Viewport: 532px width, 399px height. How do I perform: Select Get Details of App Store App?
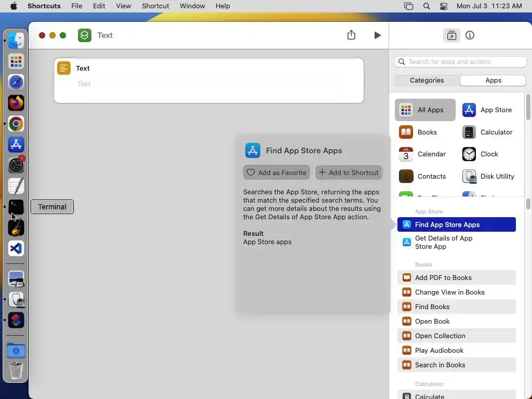point(456,243)
